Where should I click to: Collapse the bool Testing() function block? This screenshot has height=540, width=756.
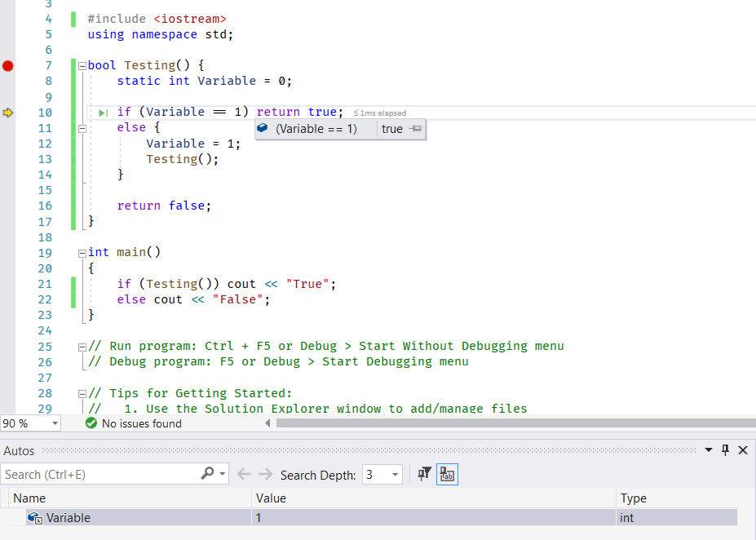pos(82,66)
